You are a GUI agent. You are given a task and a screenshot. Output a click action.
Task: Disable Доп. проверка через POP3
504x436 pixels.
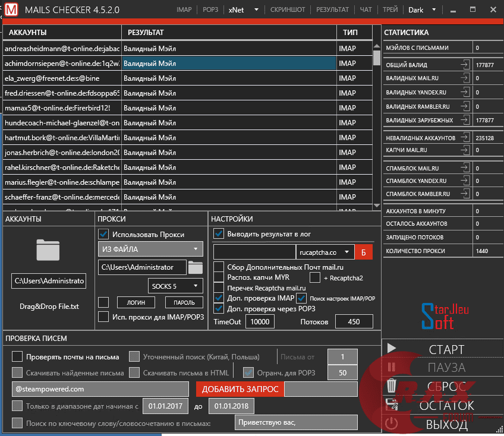coord(218,308)
